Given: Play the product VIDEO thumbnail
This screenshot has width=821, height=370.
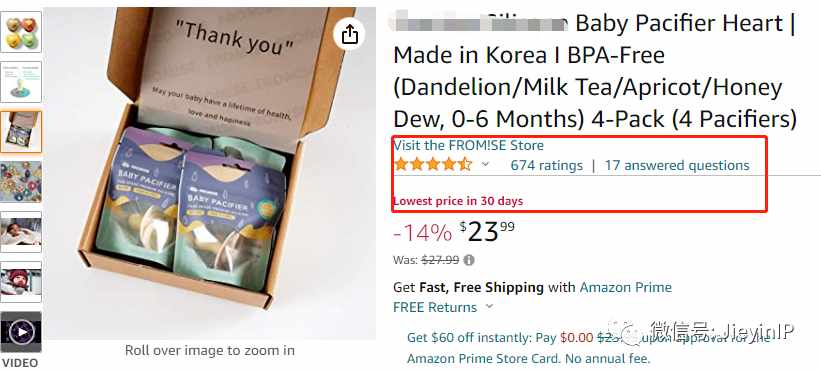Looking at the screenshot, I should point(21,332).
